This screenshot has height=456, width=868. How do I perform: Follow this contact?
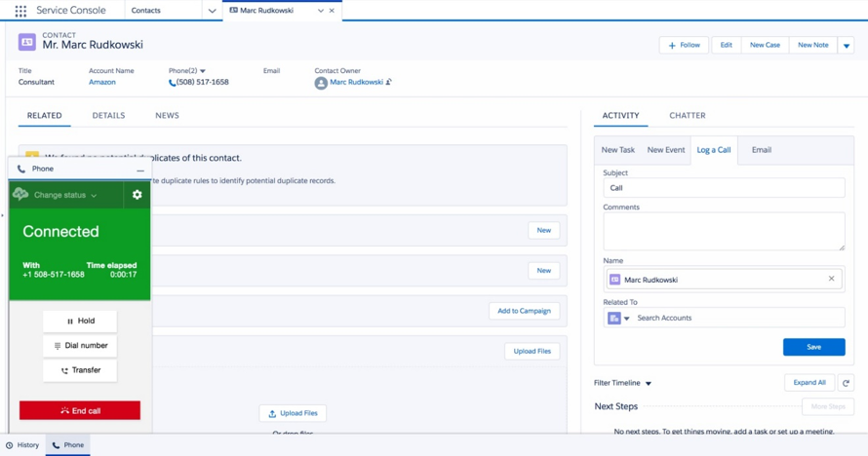(684, 46)
